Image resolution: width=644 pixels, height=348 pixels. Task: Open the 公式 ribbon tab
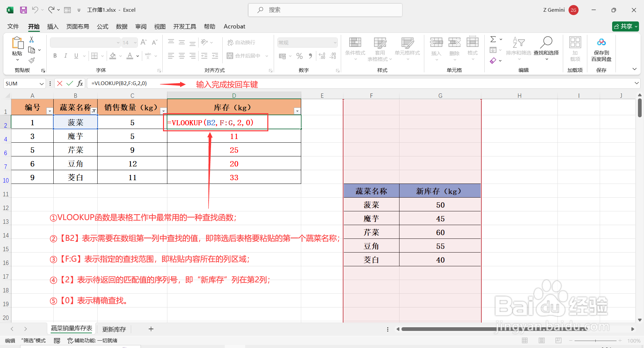point(103,26)
